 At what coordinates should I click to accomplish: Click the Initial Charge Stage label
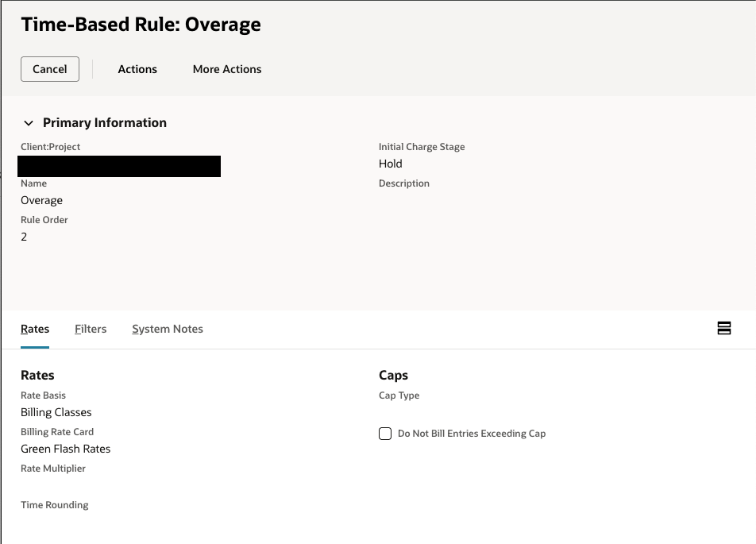click(422, 147)
